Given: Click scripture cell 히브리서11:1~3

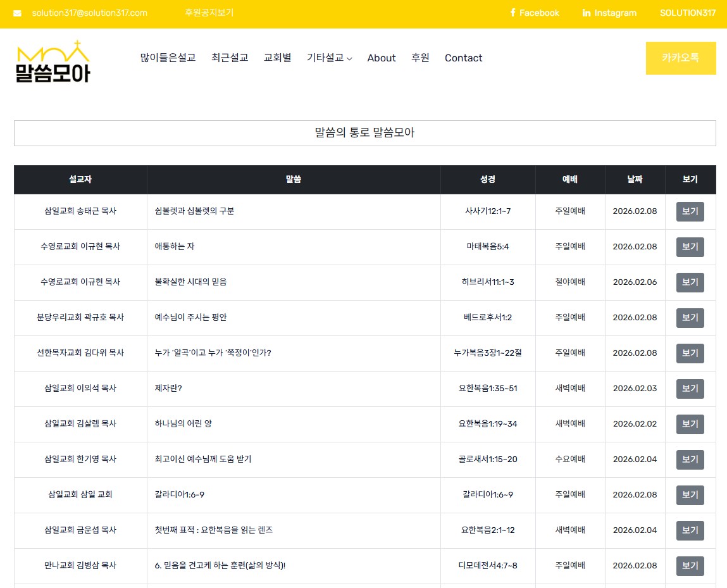Looking at the screenshot, I should [x=488, y=282].
